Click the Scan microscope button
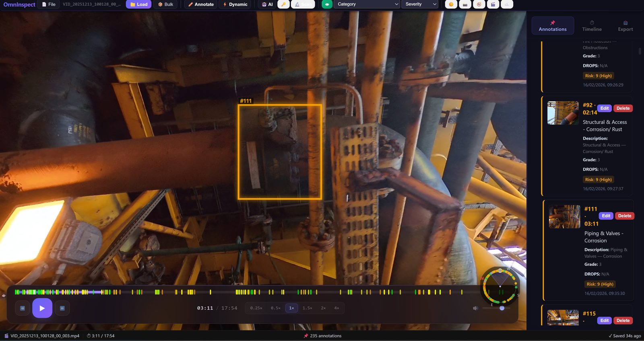This screenshot has width=644, height=341. click(303, 4)
